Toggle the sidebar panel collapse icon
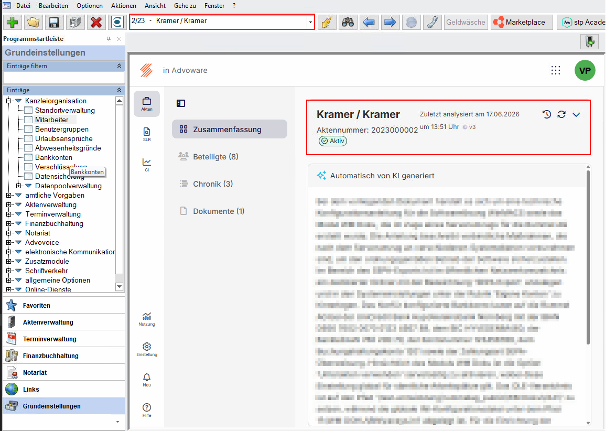Viewport: 606px width, 432px height. click(x=181, y=103)
